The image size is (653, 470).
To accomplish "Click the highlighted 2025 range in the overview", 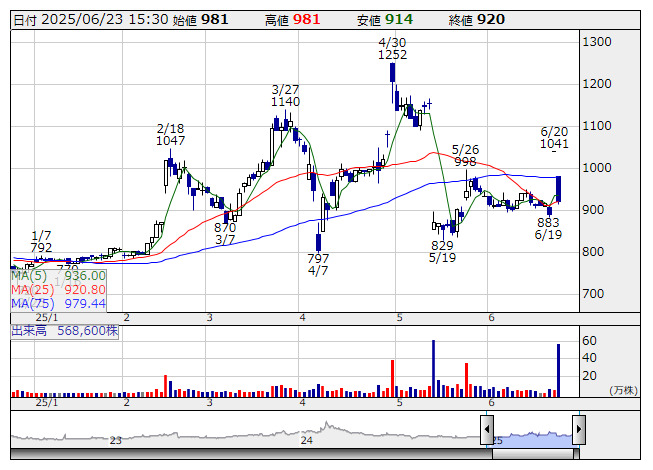I will [x=533, y=439].
